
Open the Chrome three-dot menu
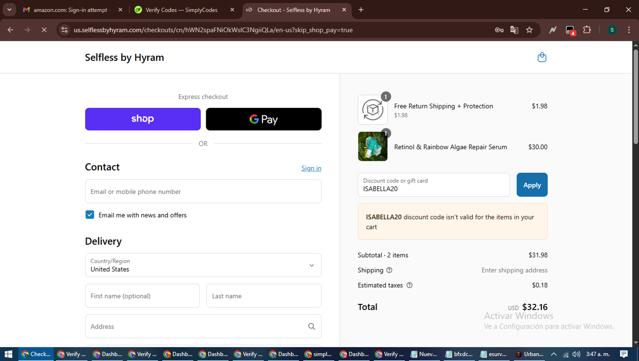pos(629,30)
